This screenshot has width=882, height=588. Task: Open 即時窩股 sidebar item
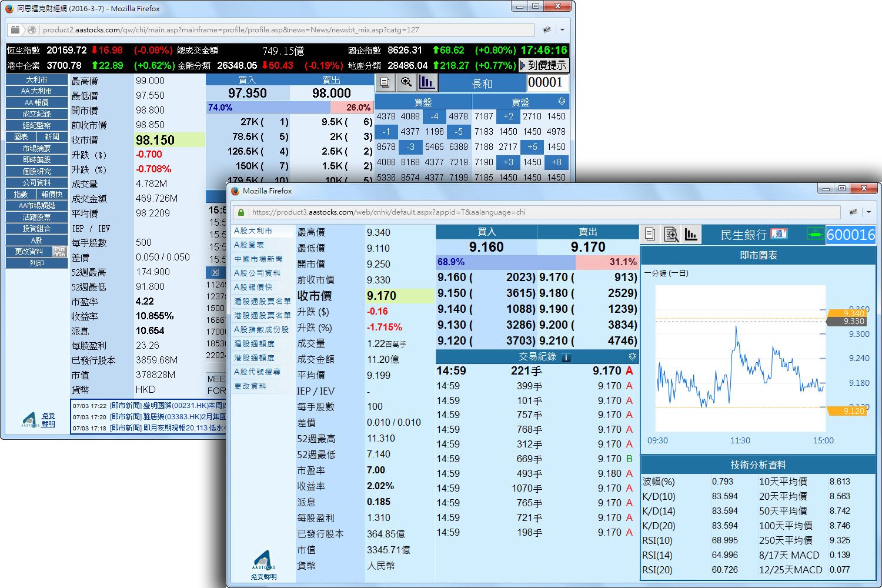tap(36, 160)
